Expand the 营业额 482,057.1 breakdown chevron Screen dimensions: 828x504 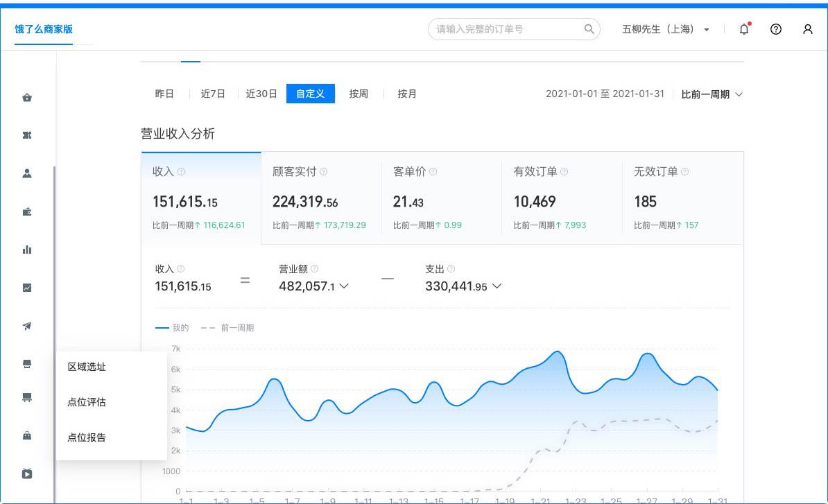pos(344,286)
